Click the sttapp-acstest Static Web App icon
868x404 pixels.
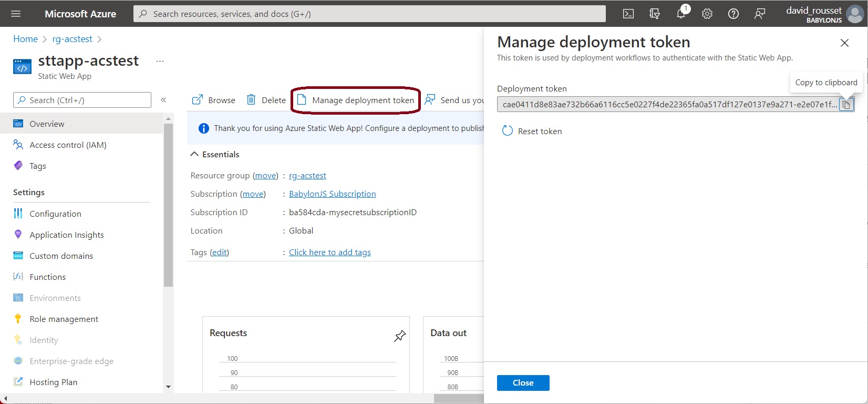click(22, 67)
